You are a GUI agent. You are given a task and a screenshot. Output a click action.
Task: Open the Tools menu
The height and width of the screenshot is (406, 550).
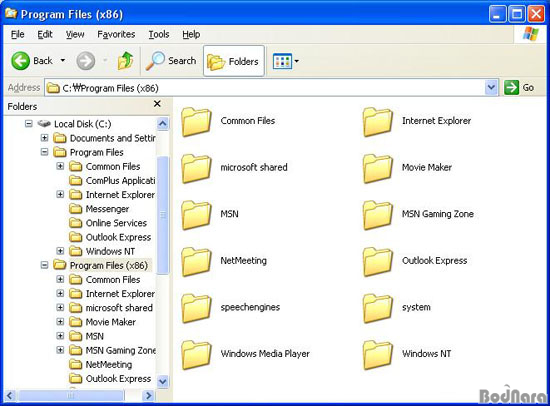click(x=159, y=34)
